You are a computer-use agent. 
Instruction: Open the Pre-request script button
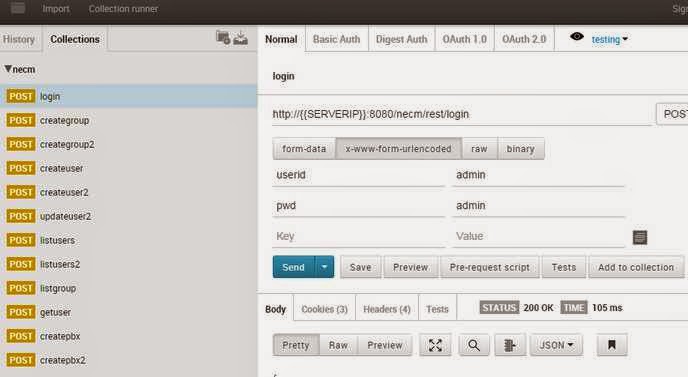[x=490, y=267]
